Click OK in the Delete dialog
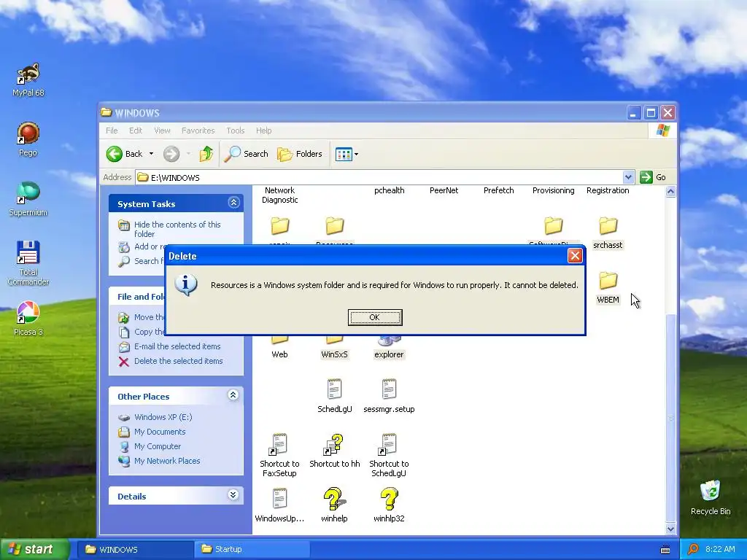Image resolution: width=747 pixels, height=560 pixels. click(375, 317)
